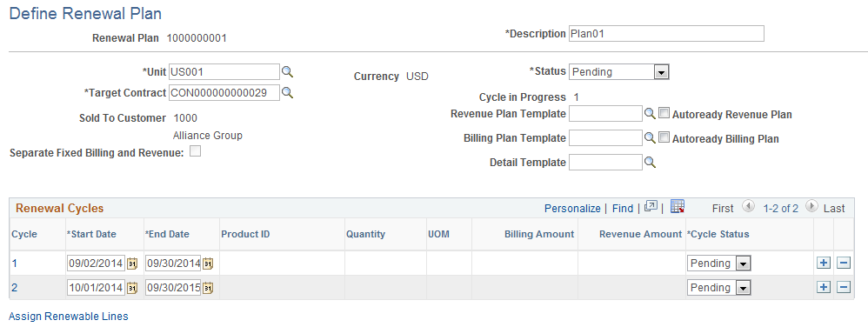Go to previous row arrow in grid
The image size is (868, 327).
click(x=748, y=206)
